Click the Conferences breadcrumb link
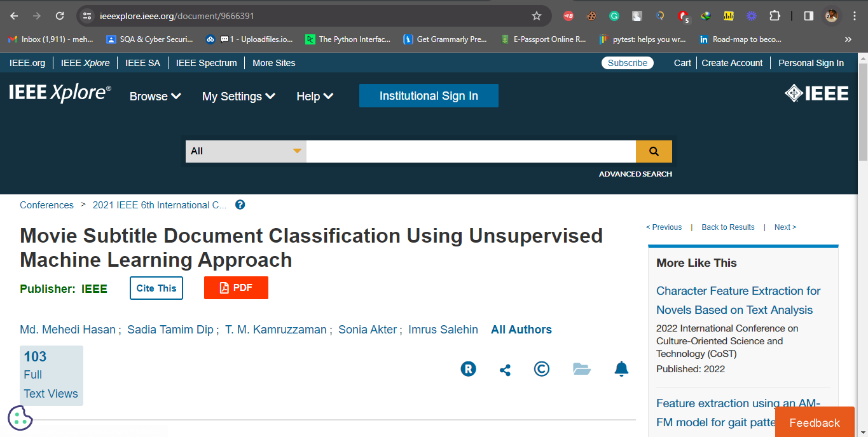Viewport: 868px width, 437px height. (x=46, y=205)
